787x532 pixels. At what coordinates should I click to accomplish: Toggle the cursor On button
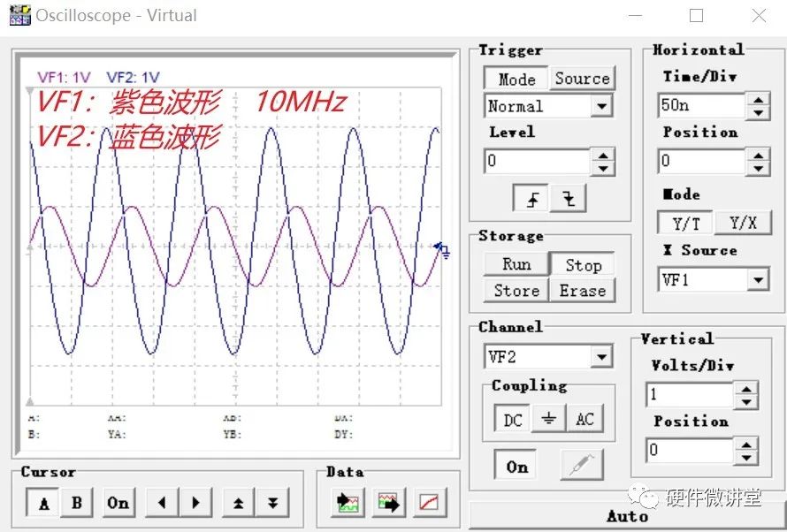click(118, 503)
